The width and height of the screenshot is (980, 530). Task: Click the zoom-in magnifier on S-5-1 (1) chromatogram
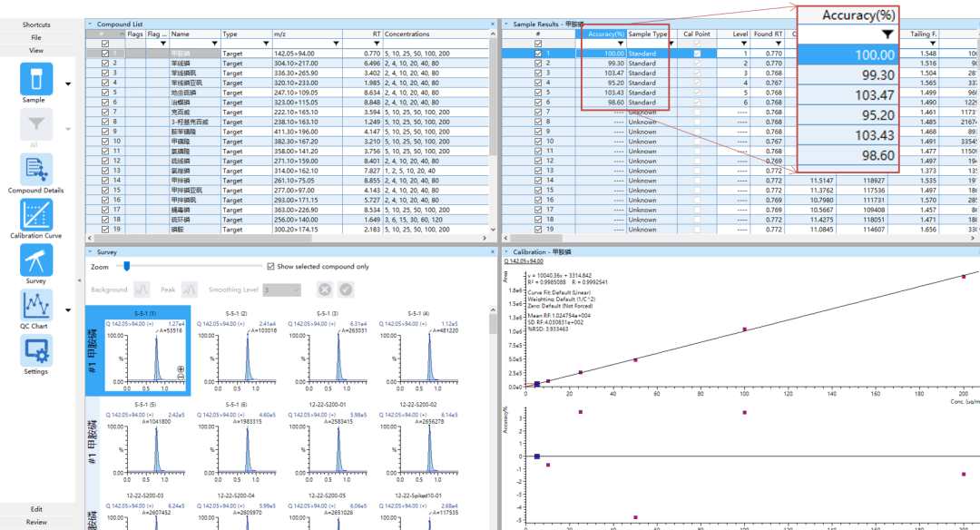pyautogui.click(x=181, y=368)
